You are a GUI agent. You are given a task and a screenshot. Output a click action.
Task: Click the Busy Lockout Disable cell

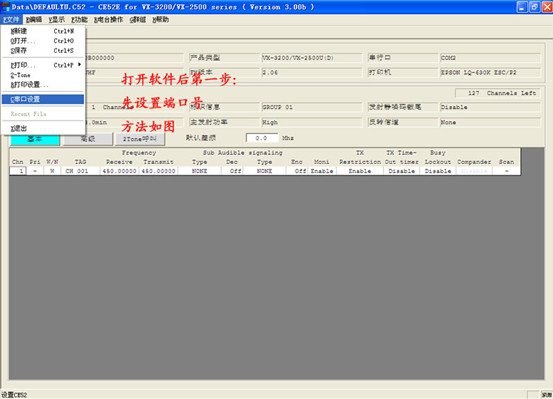[x=438, y=171]
